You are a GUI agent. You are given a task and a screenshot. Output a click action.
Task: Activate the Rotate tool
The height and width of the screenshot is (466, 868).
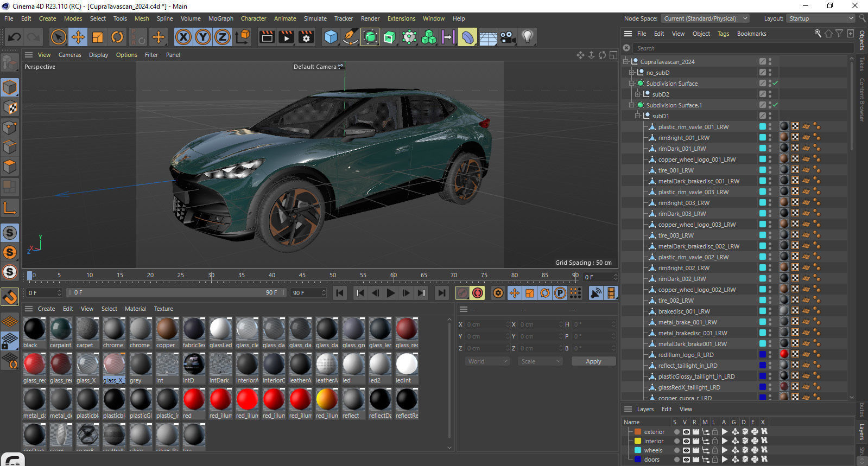click(117, 37)
